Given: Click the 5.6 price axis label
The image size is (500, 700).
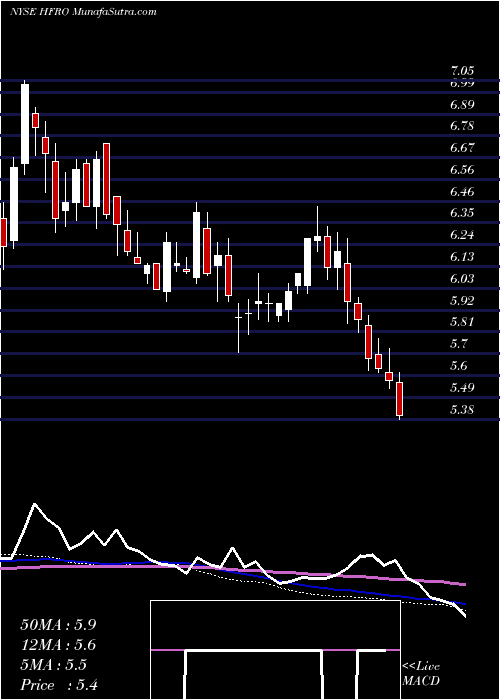Looking at the screenshot, I should (x=459, y=366).
